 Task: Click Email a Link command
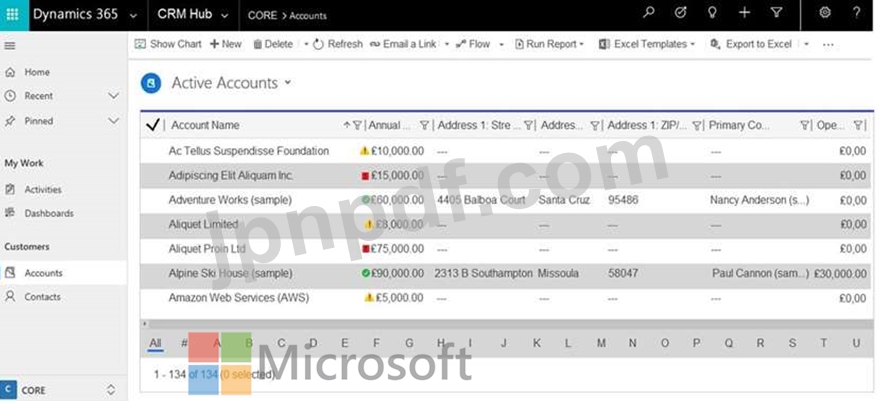(403, 44)
